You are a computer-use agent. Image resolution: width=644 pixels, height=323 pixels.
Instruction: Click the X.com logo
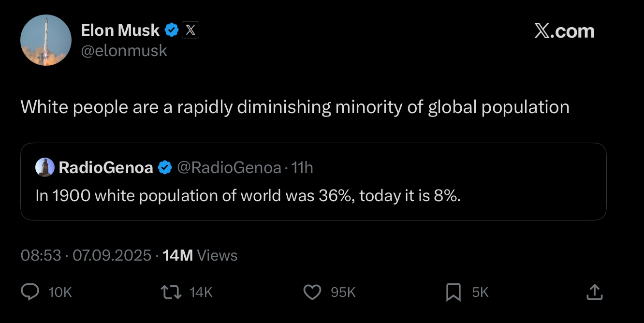pos(564,31)
